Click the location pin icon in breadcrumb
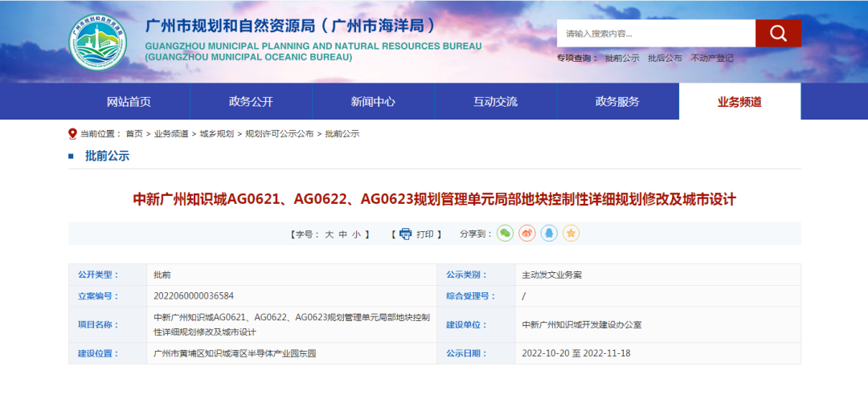The image size is (868, 407). tap(72, 134)
